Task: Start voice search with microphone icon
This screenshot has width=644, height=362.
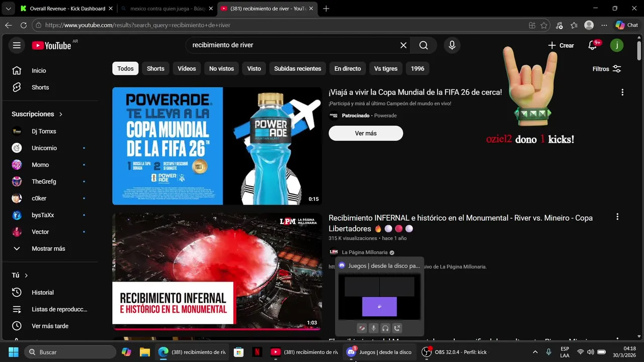Action: pos(452,45)
